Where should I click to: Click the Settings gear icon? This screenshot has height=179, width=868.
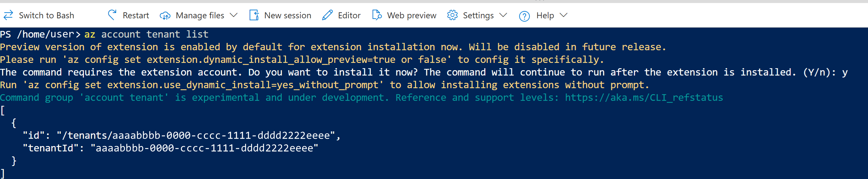pyautogui.click(x=452, y=15)
